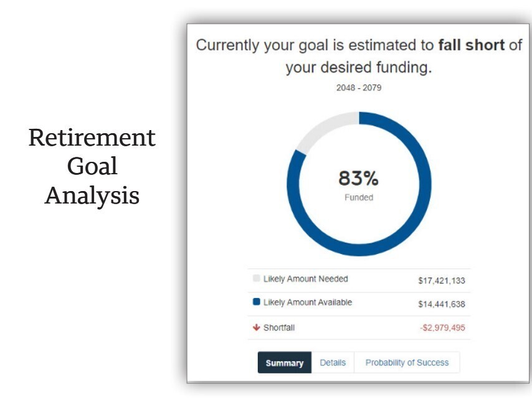Viewport: 532px width, 417px height.
Task: Click the $17,421,133 amount needed value
Action: (441, 281)
